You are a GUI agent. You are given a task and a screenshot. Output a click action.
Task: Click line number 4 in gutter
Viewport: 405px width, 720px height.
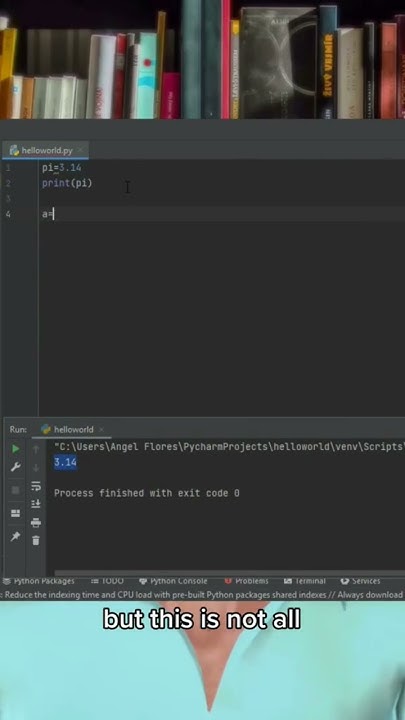[7, 214]
